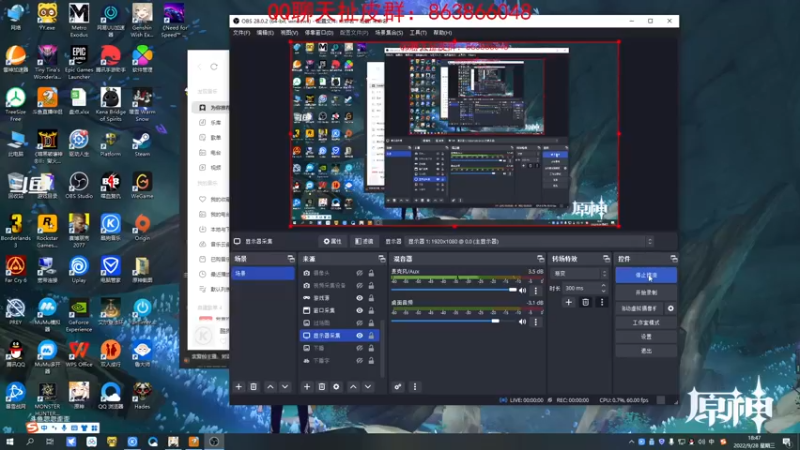Image resolution: width=800 pixels, height=450 pixels.
Task: Open the 编辑(E) menu
Action: coord(265,33)
